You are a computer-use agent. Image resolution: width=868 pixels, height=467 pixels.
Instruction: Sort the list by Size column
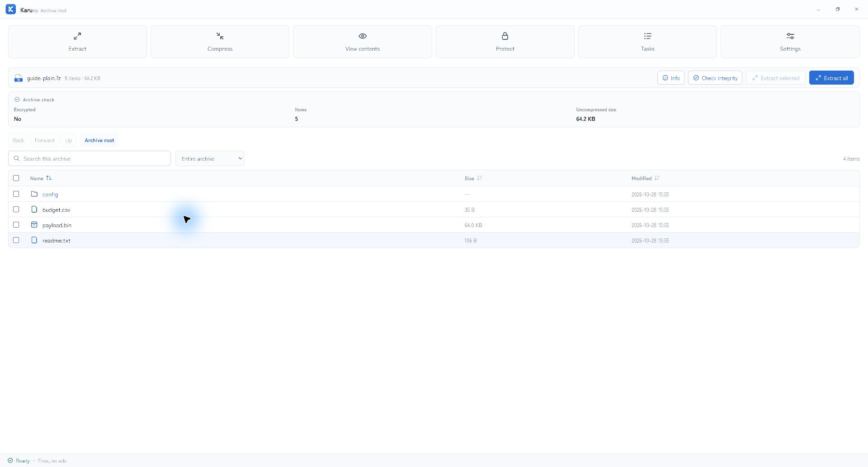pyautogui.click(x=473, y=178)
